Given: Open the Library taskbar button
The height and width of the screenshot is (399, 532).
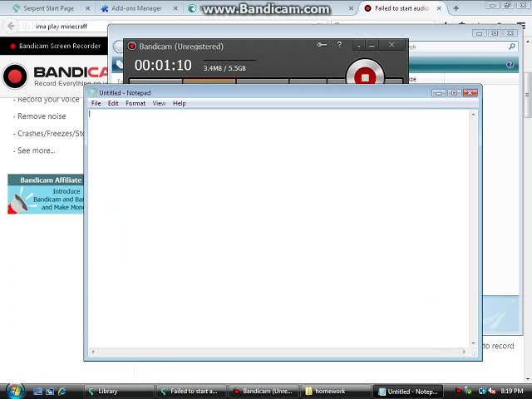Looking at the screenshot, I should 118,392.
